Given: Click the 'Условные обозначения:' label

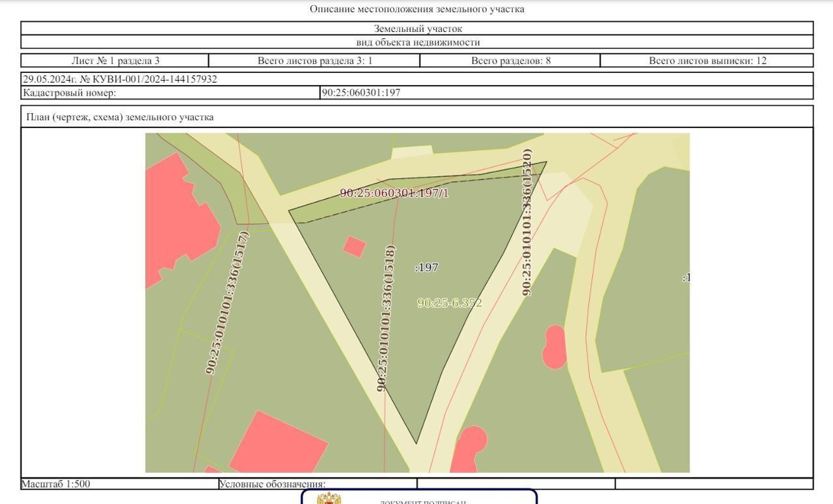Looking at the screenshot, I should tap(273, 484).
